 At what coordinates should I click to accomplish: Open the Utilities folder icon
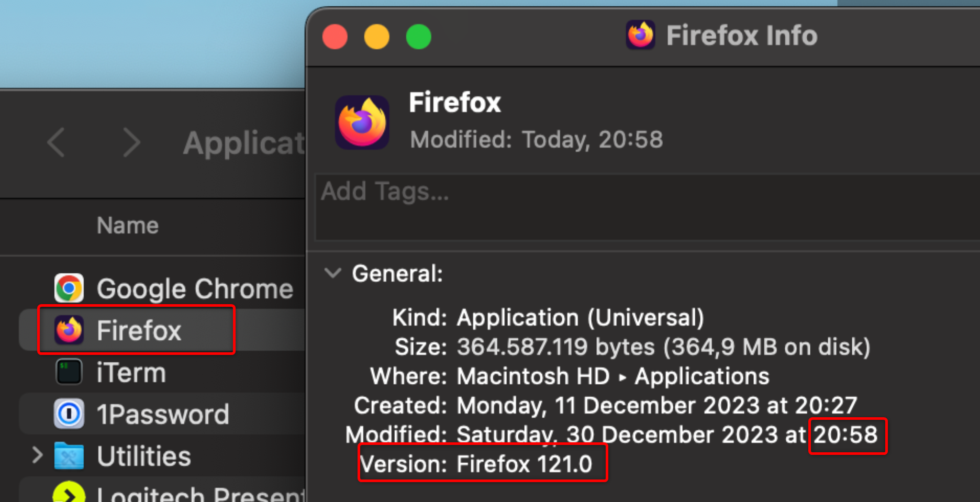pyautogui.click(x=69, y=455)
